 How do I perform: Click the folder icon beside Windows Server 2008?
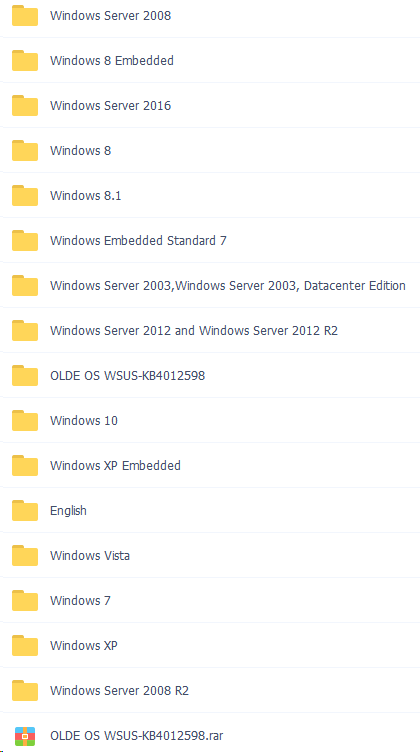25,16
